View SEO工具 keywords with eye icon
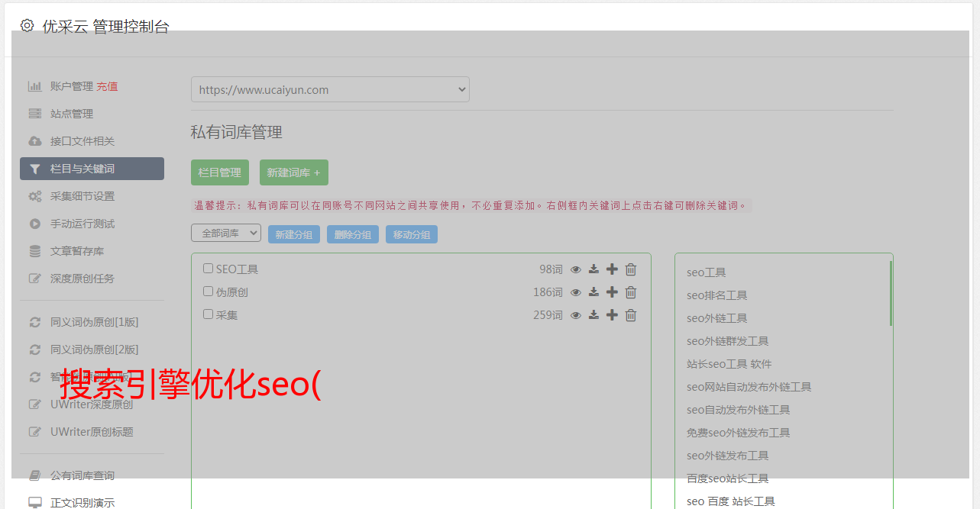980x509 pixels. tap(576, 269)
